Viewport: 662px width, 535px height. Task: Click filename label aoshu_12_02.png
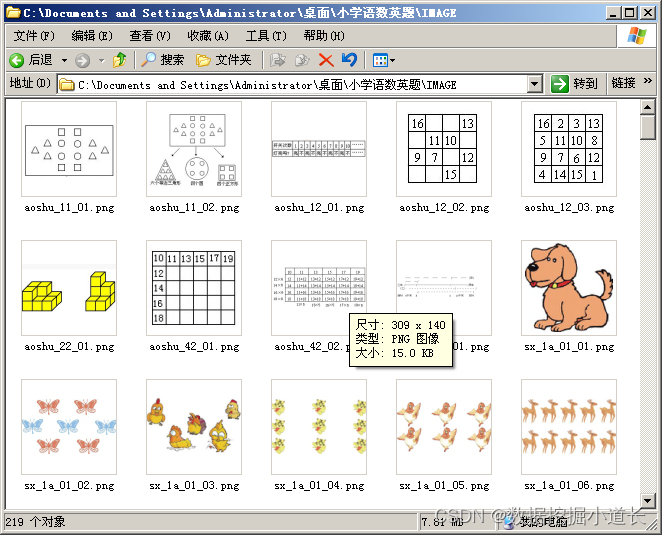(x=444, y=208)
